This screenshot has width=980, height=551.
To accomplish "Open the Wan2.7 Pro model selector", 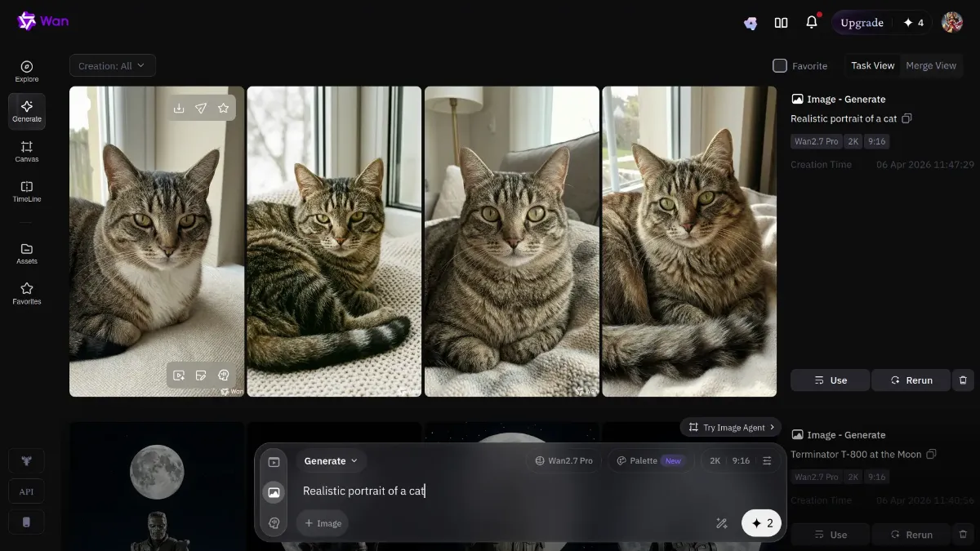I will tap(564, 461).
